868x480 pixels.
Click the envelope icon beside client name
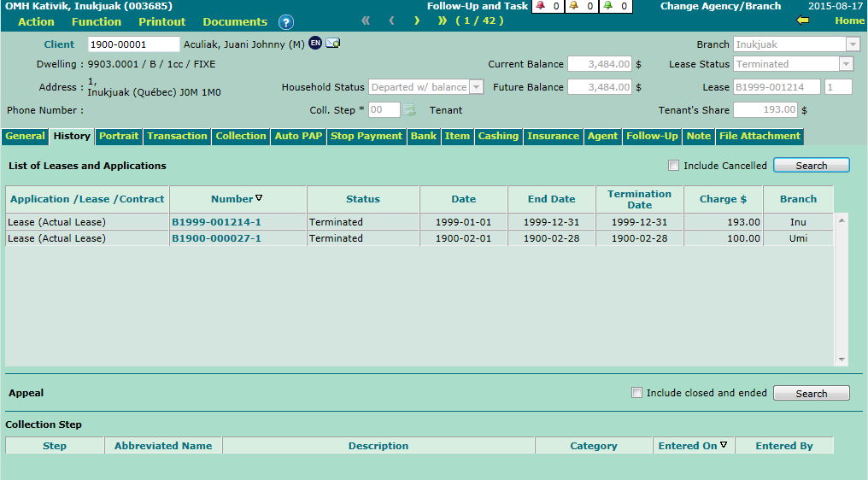click(x=332, y=44)
